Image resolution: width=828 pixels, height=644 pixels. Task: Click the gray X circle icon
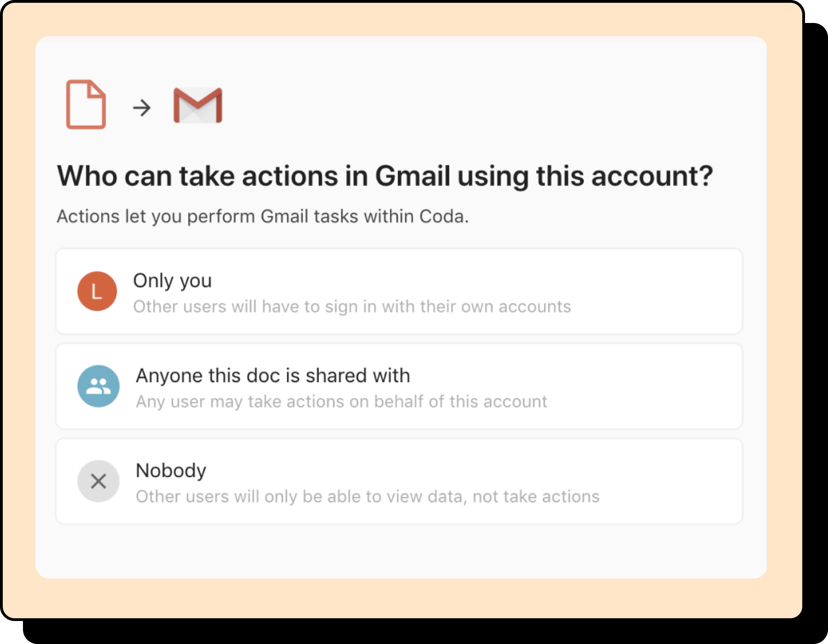pos(98,481)
